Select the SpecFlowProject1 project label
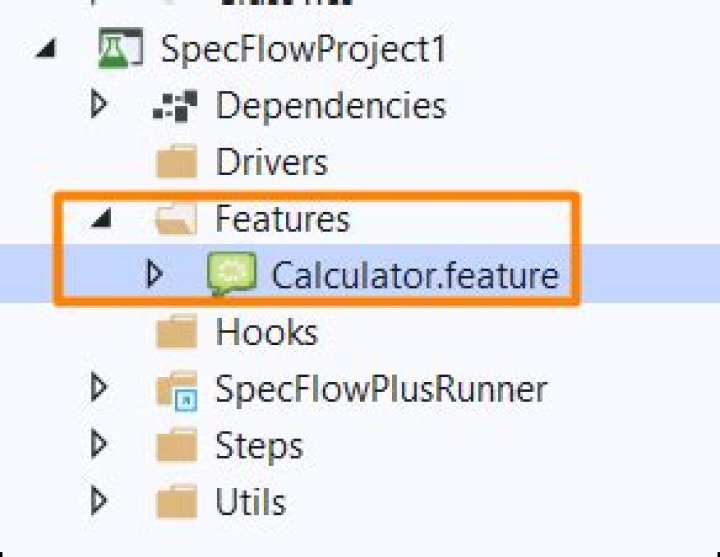Image resolution: width=720 pixels, height=557 pixels. point(303,50)
